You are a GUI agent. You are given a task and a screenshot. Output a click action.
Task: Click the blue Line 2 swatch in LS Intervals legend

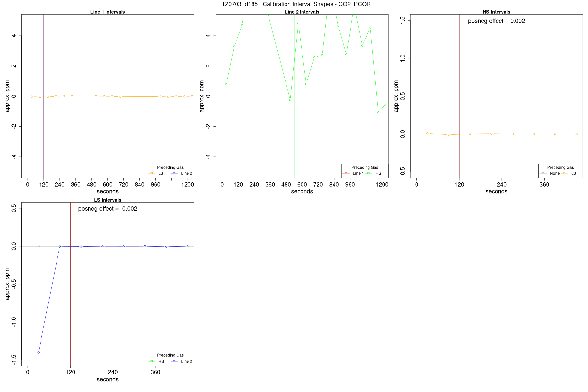(x=175, y=361)
